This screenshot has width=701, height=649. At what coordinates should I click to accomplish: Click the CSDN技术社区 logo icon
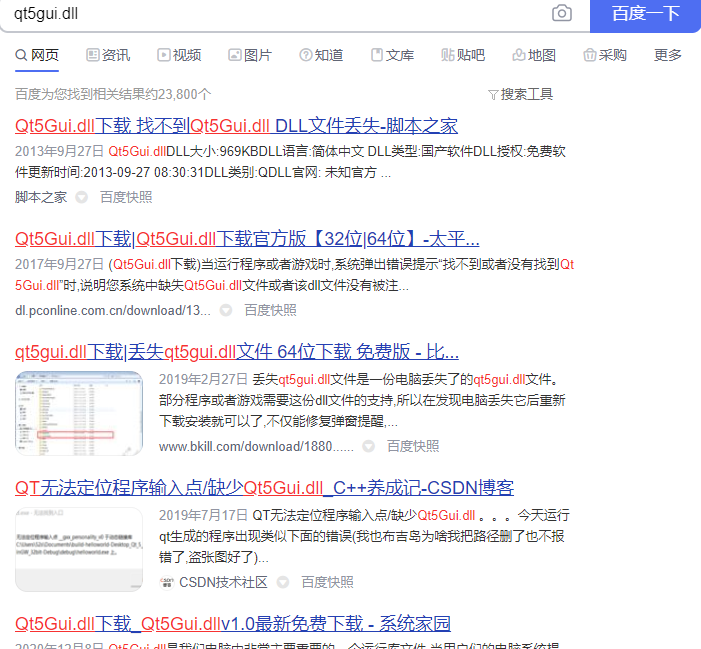click(167, 582)
